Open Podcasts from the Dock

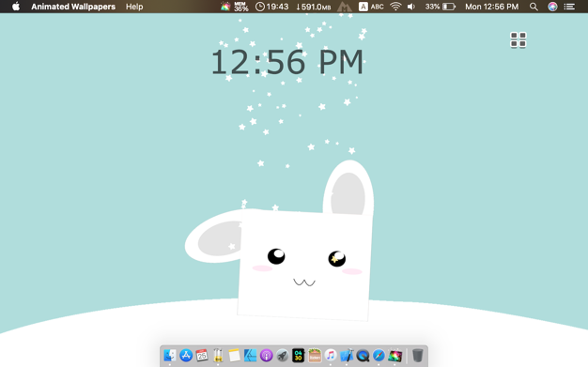[266, 355]
